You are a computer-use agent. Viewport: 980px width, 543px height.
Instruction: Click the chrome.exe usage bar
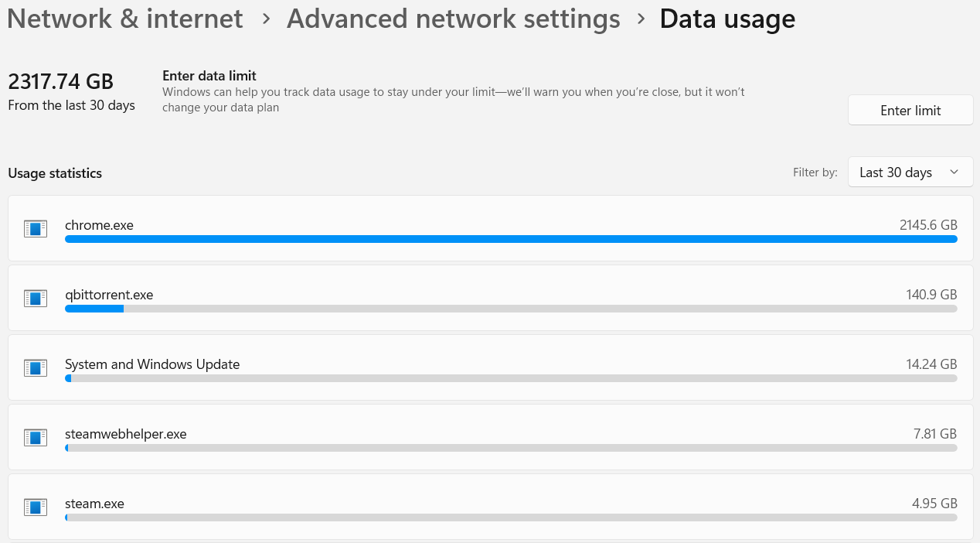tap(510, 239)
